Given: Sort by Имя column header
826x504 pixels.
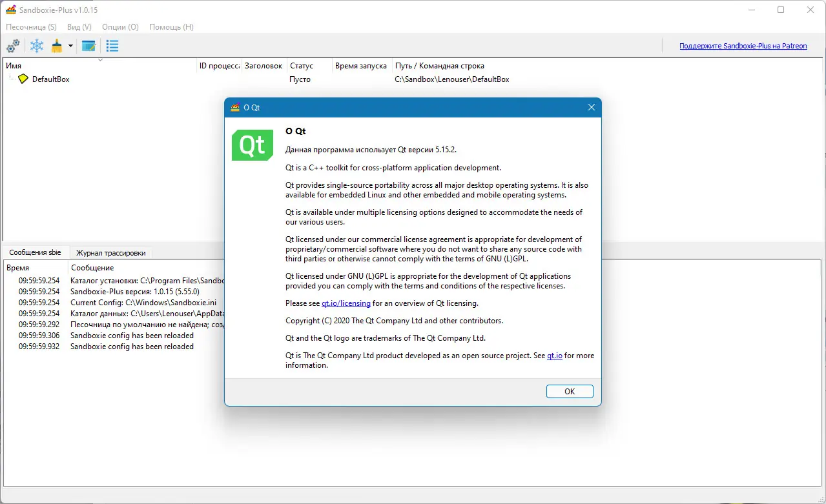Looking at the screenshot, I should click(100, 66).
